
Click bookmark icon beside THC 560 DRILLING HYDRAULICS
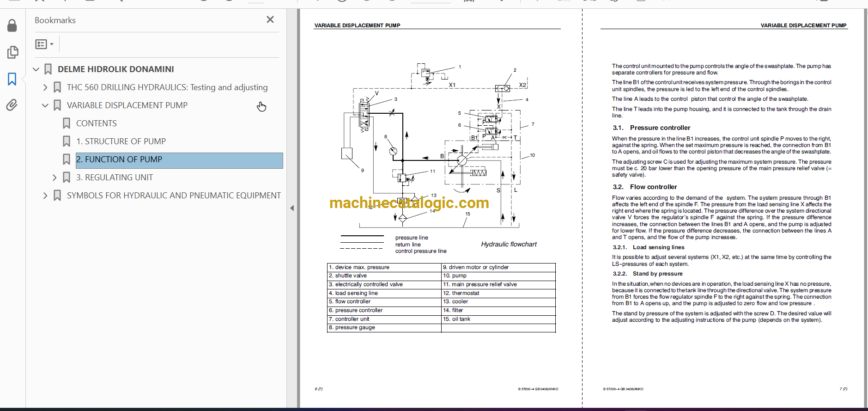(x=57, y=87)
